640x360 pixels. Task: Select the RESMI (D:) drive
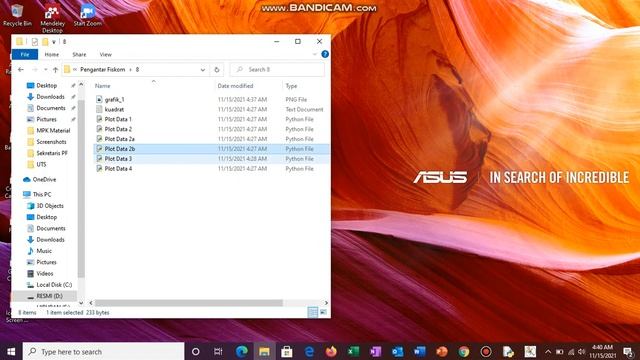click(x=49, y=296)
